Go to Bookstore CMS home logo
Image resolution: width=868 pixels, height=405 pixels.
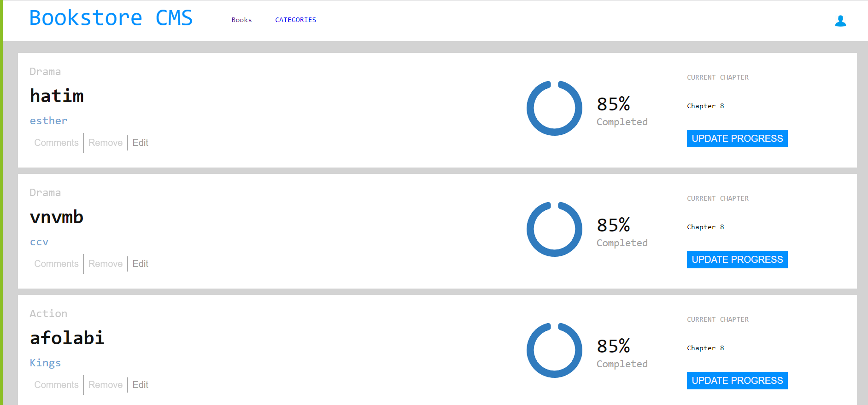coord(111,18)
